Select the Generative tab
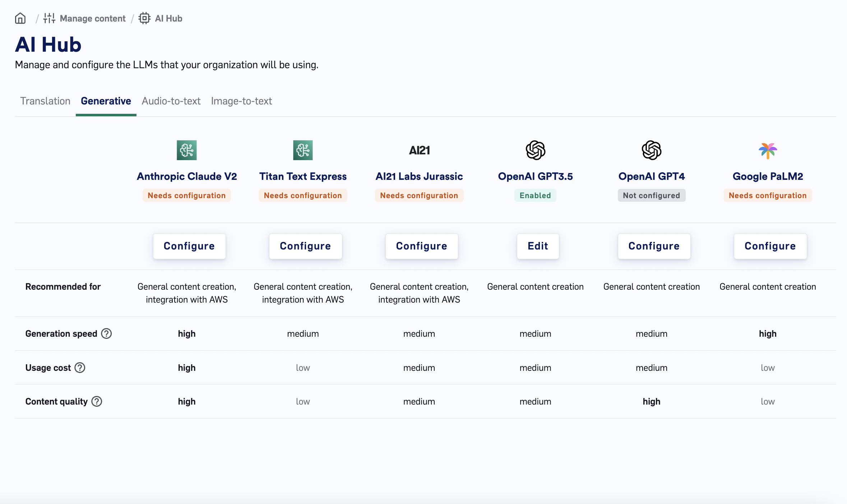Viewport: 847px width, 504px height. [106, 101]
